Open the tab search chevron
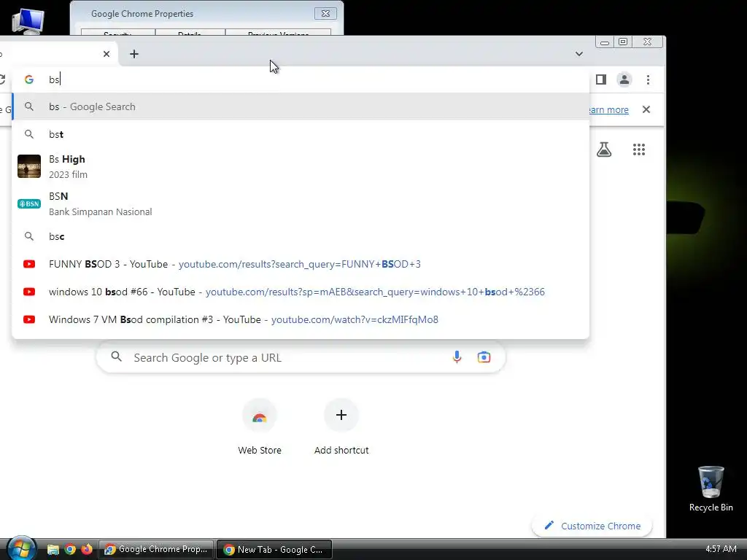Screen dimensions: 747x560 click(578, 54)
